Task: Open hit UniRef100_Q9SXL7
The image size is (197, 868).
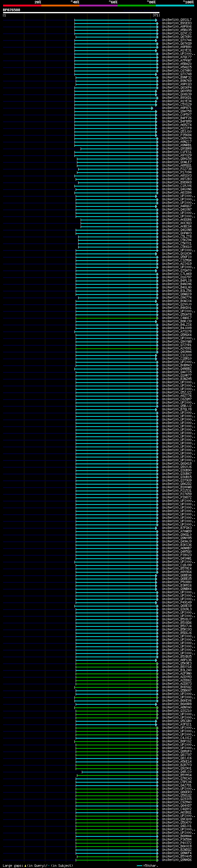Action: pos(176,20)
